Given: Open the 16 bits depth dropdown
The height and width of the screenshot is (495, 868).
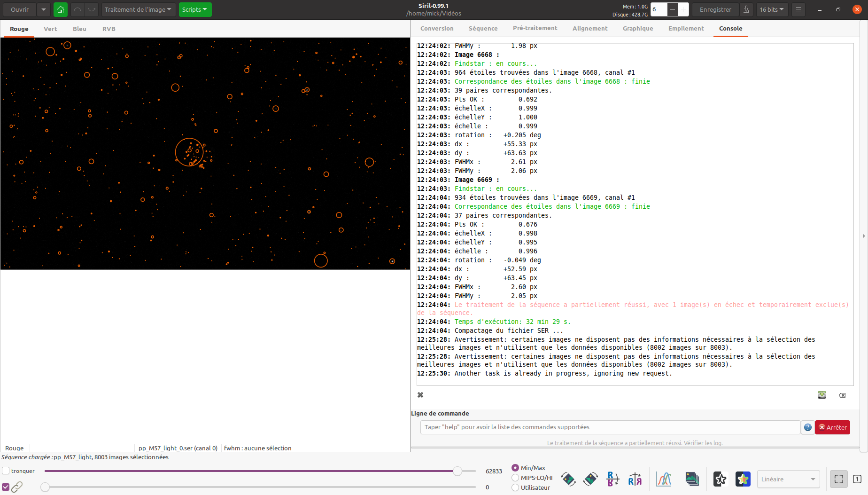Looking at the screenshot, I should 772,9.
